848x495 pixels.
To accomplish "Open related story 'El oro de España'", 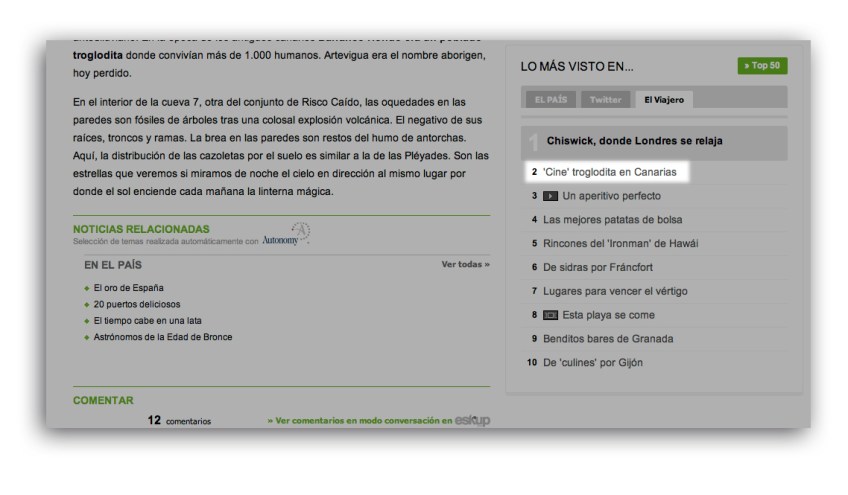I will (129, 288).
